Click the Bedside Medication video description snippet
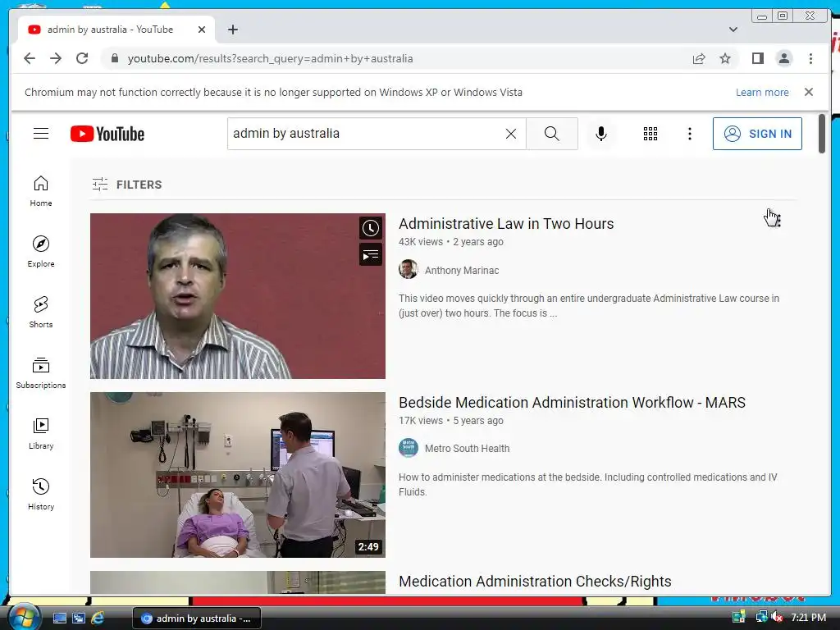This screenshot has height=630, width=840. [x=587, y=484]
